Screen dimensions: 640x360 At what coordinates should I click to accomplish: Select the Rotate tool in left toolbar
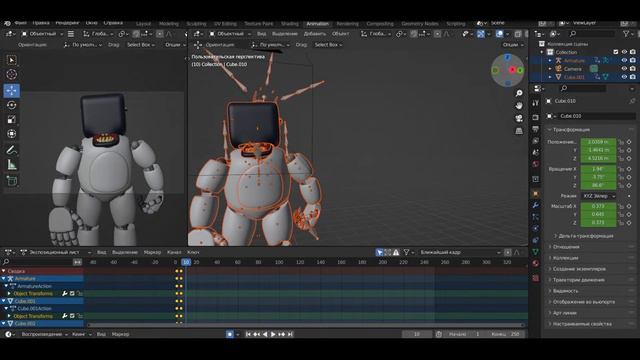point(11,105)
